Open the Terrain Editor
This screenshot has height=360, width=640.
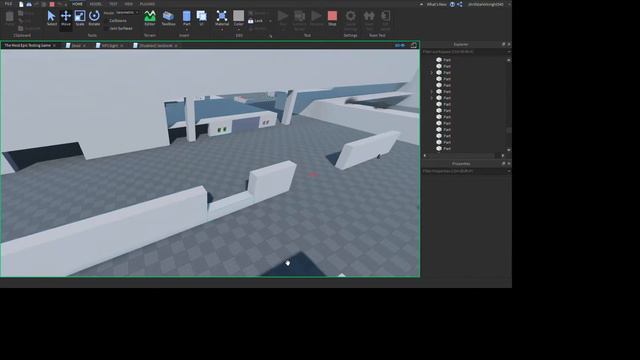point(150,18)
